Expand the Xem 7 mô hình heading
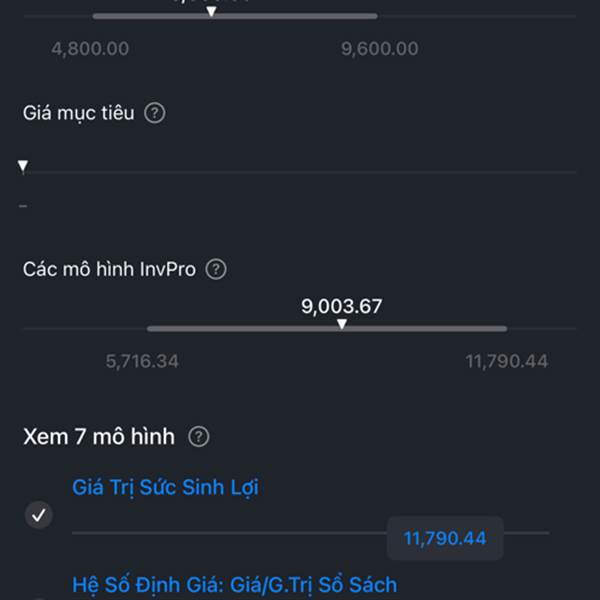The height and width of the screenshot is (600, 600). [x=99, y=437]
